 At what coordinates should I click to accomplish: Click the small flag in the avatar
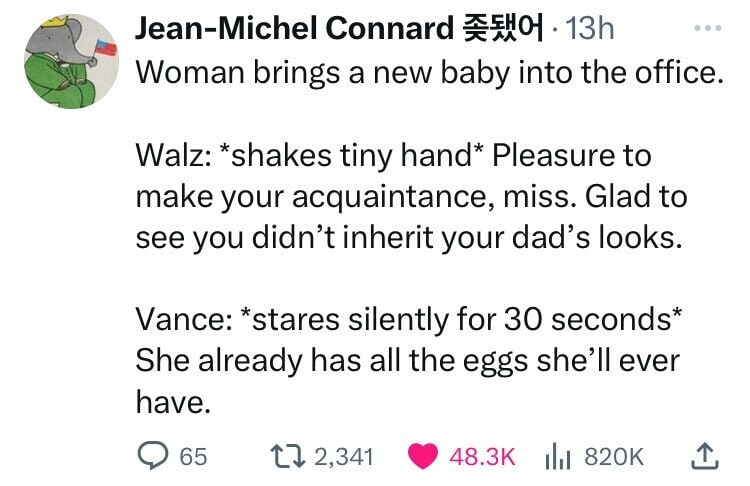(x=105, y=48)
